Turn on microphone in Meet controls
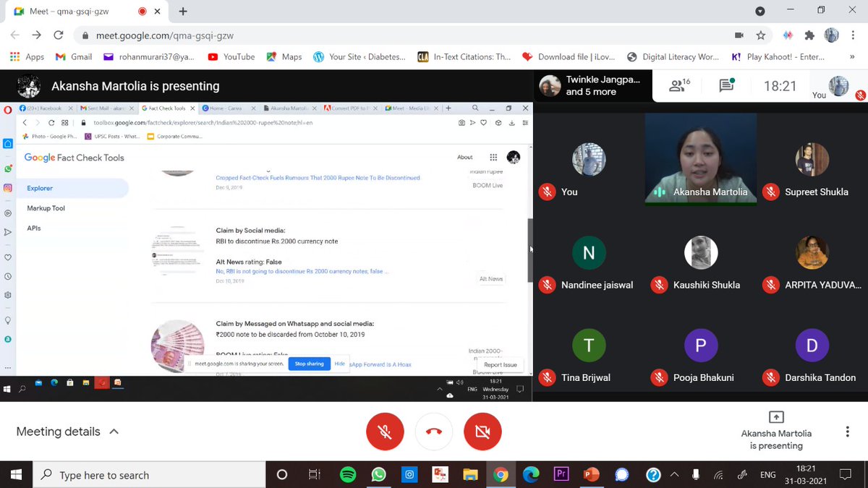 coord(385,432)
